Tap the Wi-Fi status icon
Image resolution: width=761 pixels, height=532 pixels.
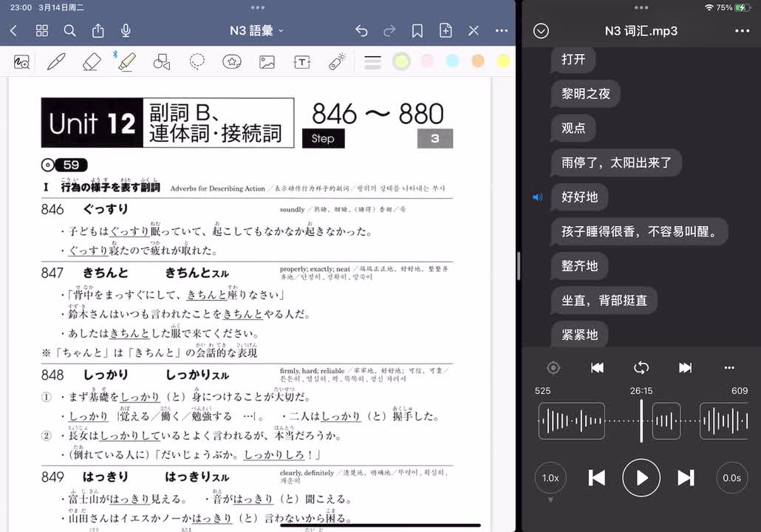click(709, 8)
